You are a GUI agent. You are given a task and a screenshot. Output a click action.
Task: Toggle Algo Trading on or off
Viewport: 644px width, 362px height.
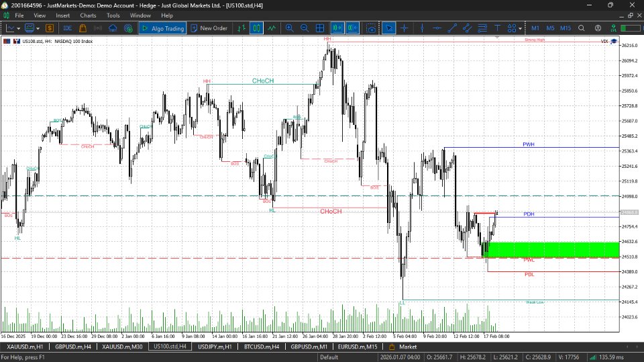[162, 28]
